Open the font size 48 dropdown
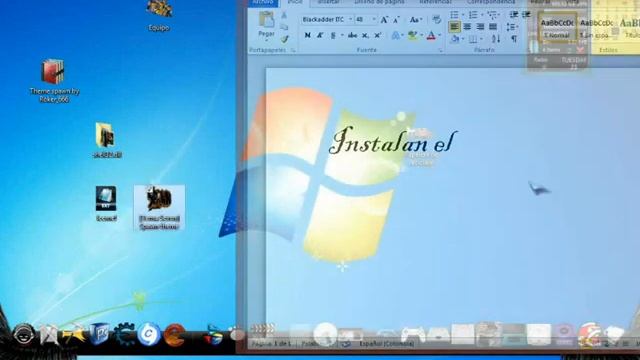This screenshot has width=640, height=360. [373, 19]
